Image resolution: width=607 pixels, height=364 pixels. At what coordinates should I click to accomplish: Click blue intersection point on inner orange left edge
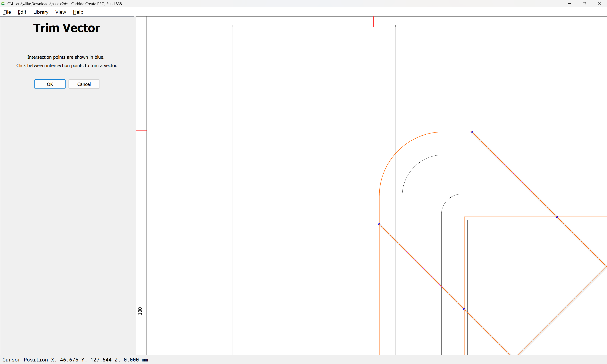point(464,309)
